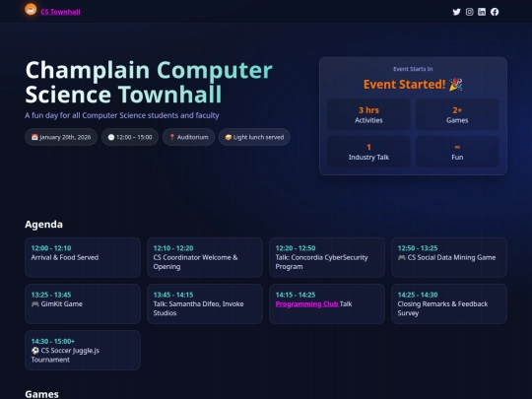Click the 14:30 - 15:00+ time label

coord(53,341)
